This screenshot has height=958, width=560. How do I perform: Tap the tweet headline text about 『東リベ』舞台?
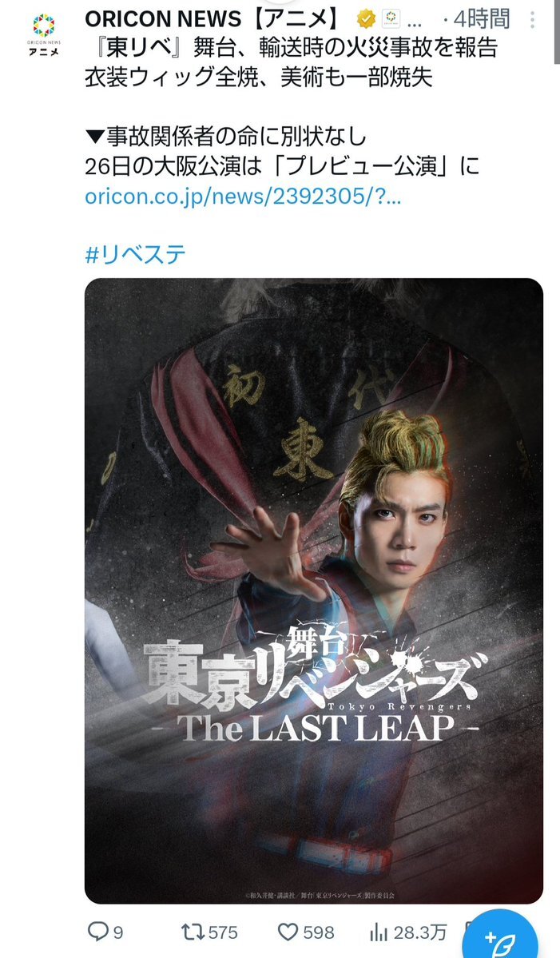pos(292,62)
